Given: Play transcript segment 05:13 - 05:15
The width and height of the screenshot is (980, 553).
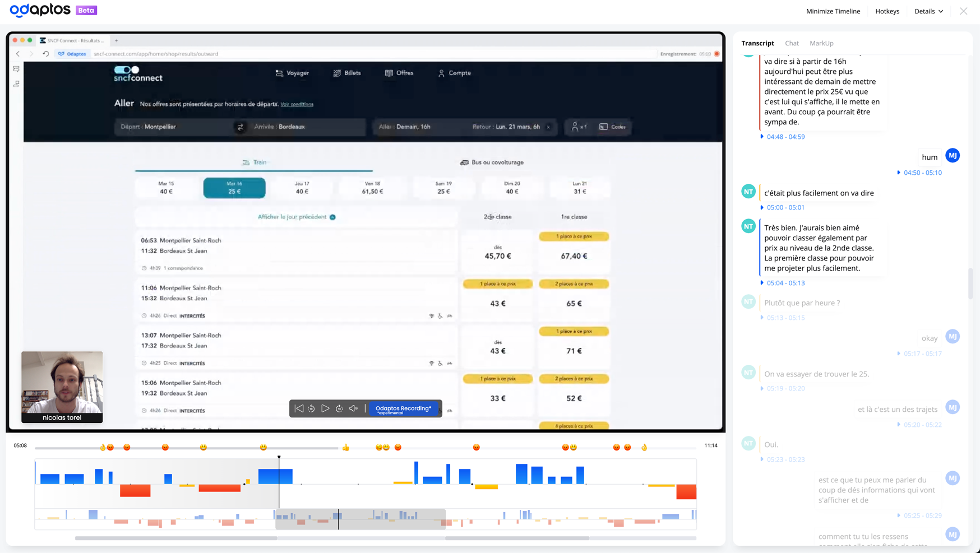Looking at the screenshot, I should tap(783, 318).
